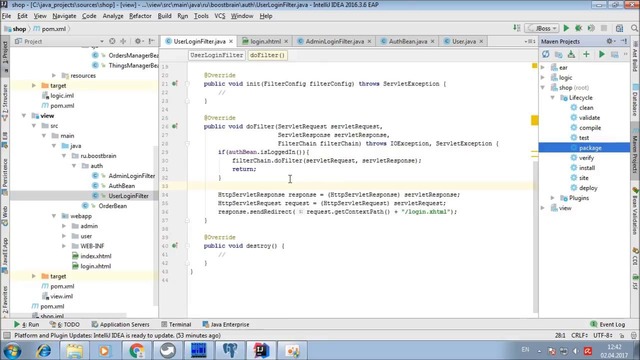The image size is (640, 360).
Task: Open Application Servers tool window
Action: click(120, 324)
